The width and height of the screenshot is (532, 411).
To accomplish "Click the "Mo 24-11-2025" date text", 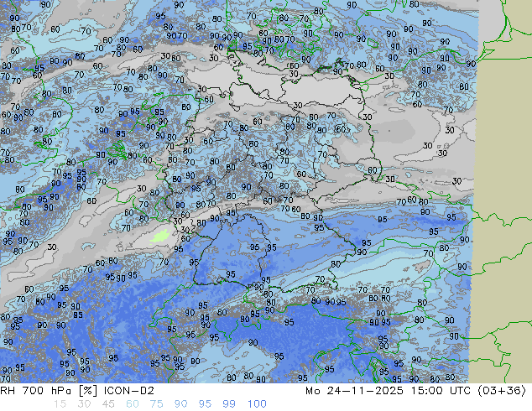I will [x=355, y=391].
